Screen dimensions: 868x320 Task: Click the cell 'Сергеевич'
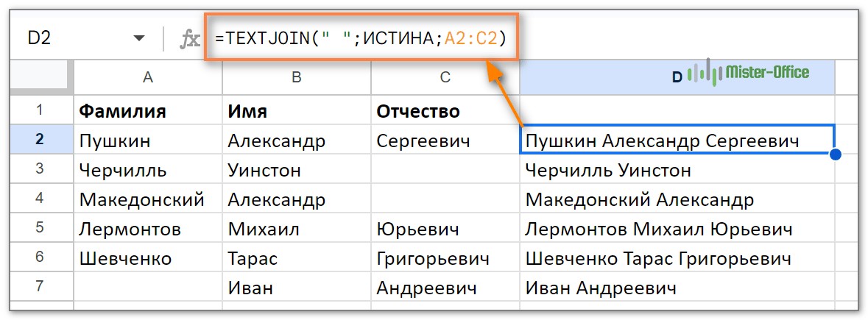[x=445, y=141]
